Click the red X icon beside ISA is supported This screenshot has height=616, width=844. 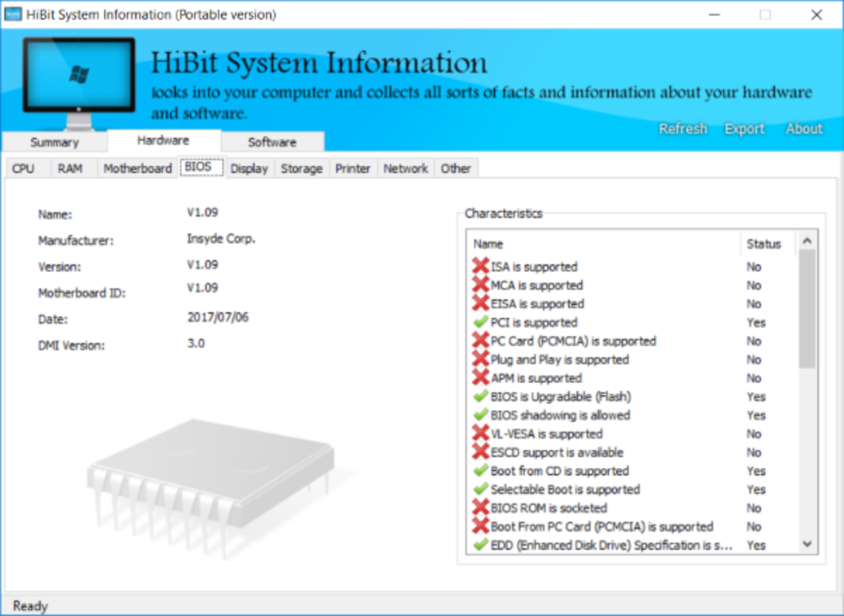pos(480,267)
